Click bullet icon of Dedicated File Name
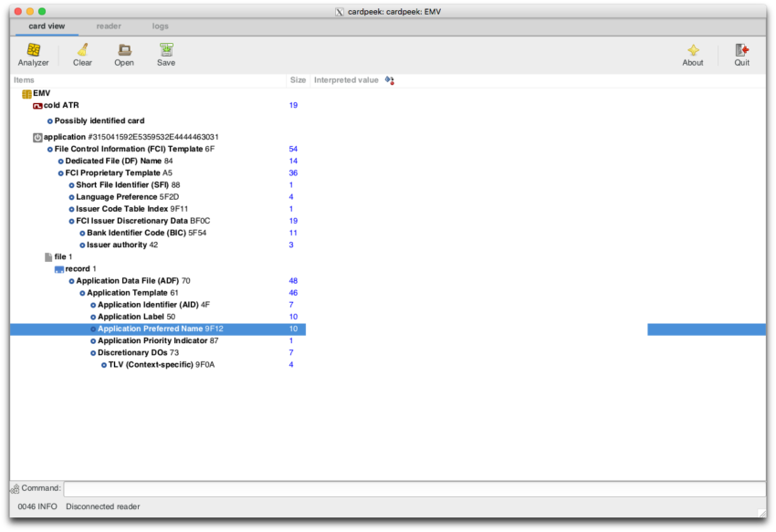Screen dimensions: 776x532 click(60, 162)
